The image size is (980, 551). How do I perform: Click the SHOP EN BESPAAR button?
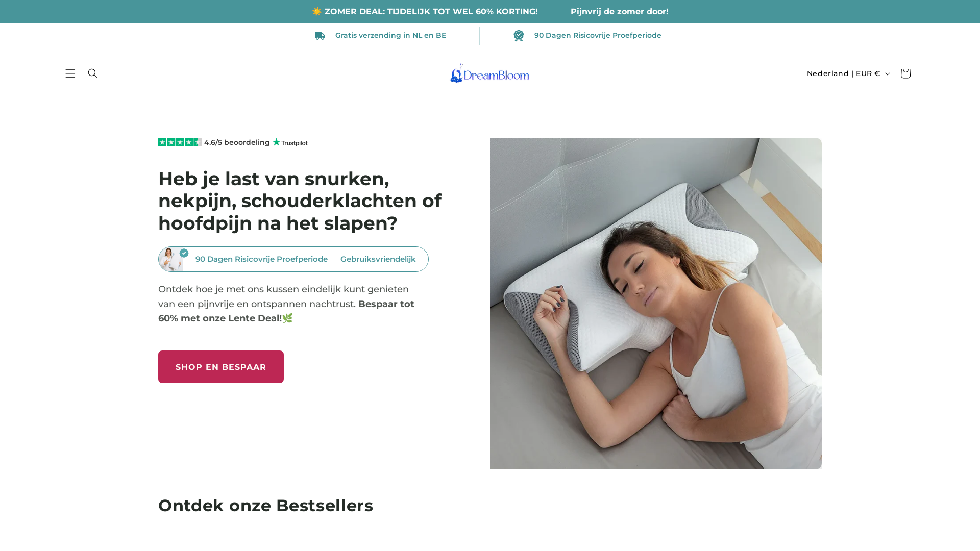pyautogui.click(x=221, y=367)
